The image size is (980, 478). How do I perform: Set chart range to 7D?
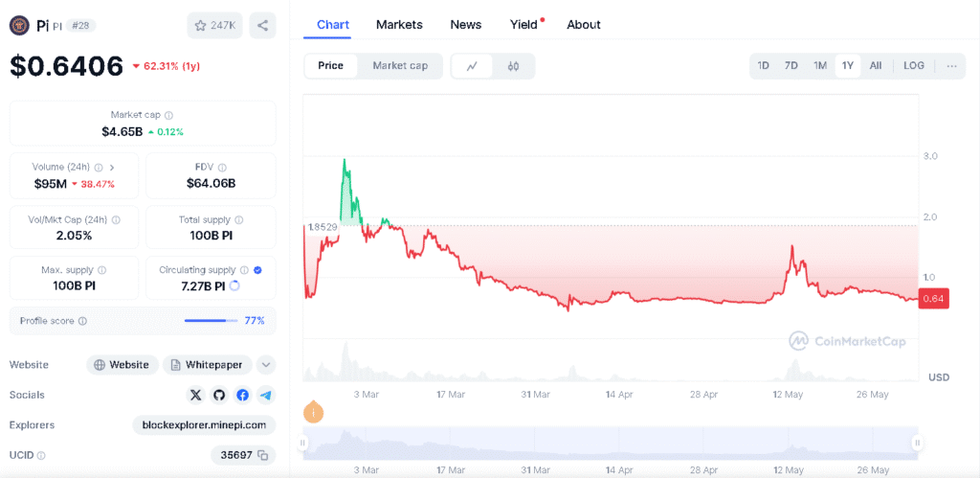pos(791,66)
